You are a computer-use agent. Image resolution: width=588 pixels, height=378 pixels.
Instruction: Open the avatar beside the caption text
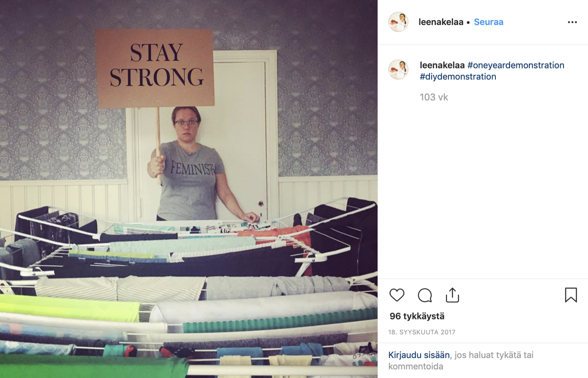tap(398, 70)
